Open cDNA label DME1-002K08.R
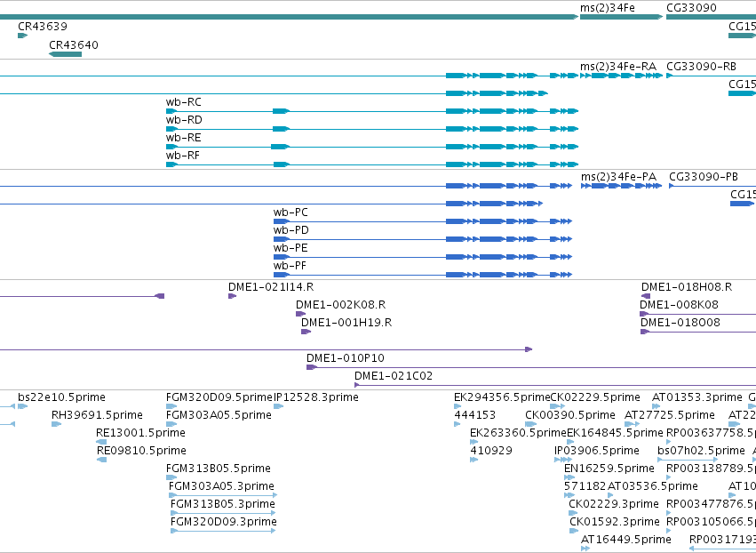The width and height of the screenshot is (756, 553). 341,304
